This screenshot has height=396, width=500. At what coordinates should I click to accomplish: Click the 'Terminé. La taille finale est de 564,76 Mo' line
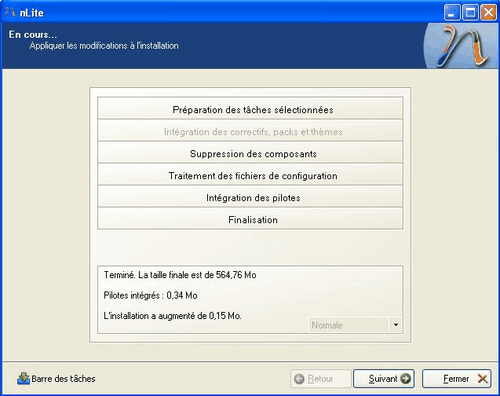click(180, 275)
